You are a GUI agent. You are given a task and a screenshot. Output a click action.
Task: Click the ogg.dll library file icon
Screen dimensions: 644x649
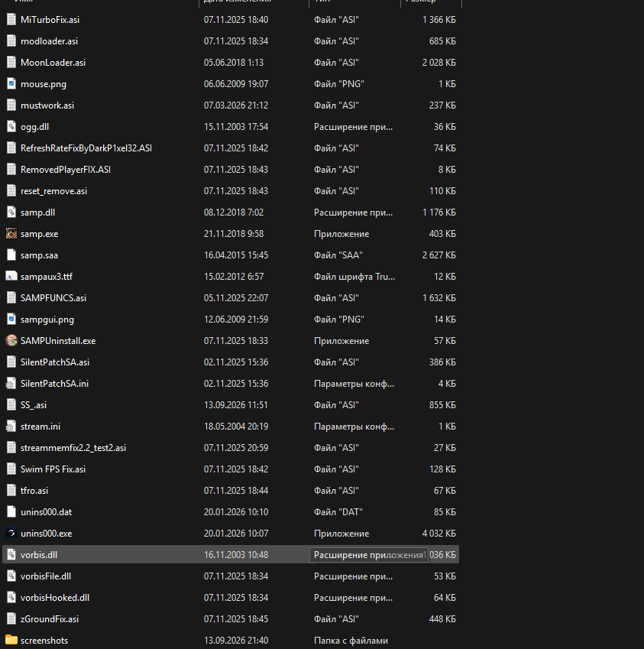point(11,127)
